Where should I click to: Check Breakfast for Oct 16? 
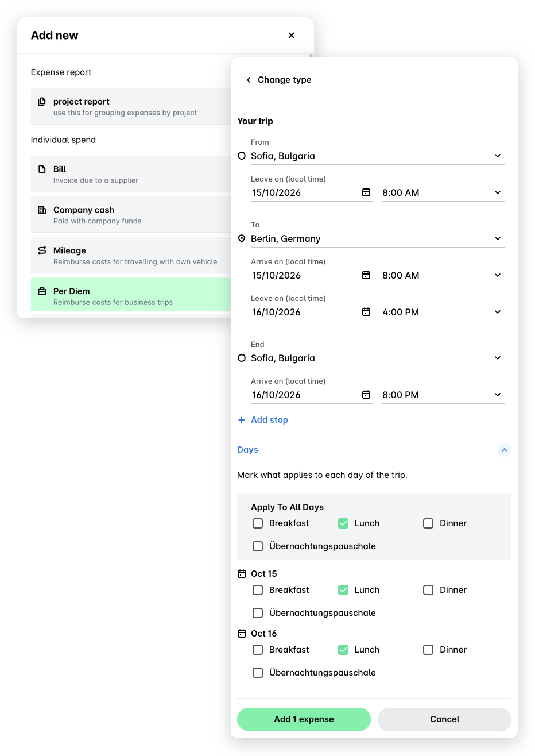point(258,650)
